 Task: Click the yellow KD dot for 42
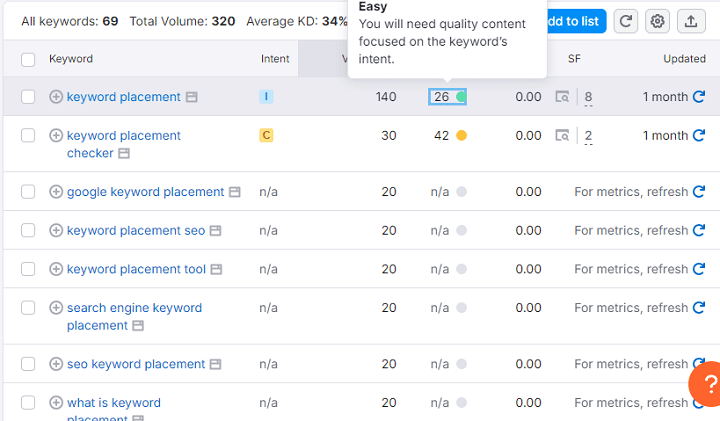[x=461, y=136]
